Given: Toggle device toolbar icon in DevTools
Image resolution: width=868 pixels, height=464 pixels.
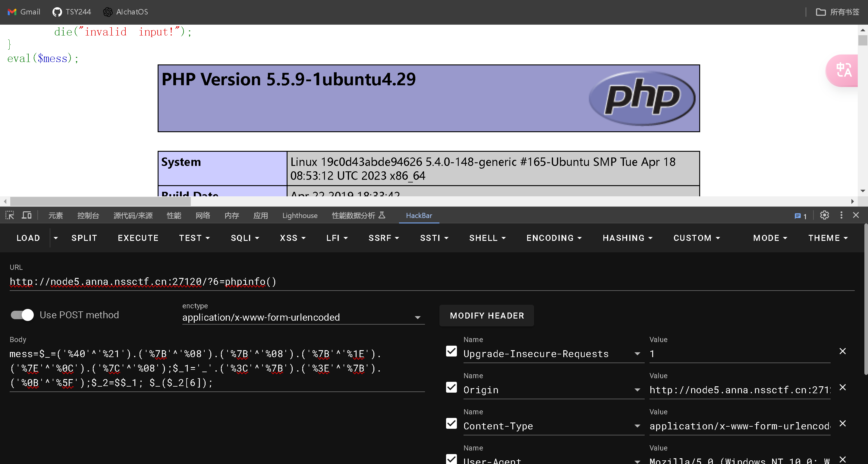Looking at the screenshot, I should (27, 216).
